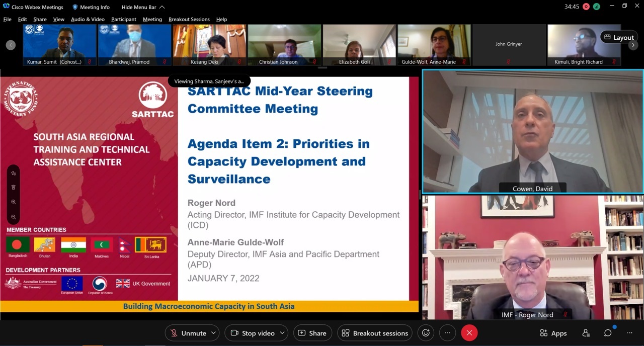The width and height of the screenshot is (644, 346).
Task: Open Breakout sessions
Action: pyautogui.click(x=375, y=333)
